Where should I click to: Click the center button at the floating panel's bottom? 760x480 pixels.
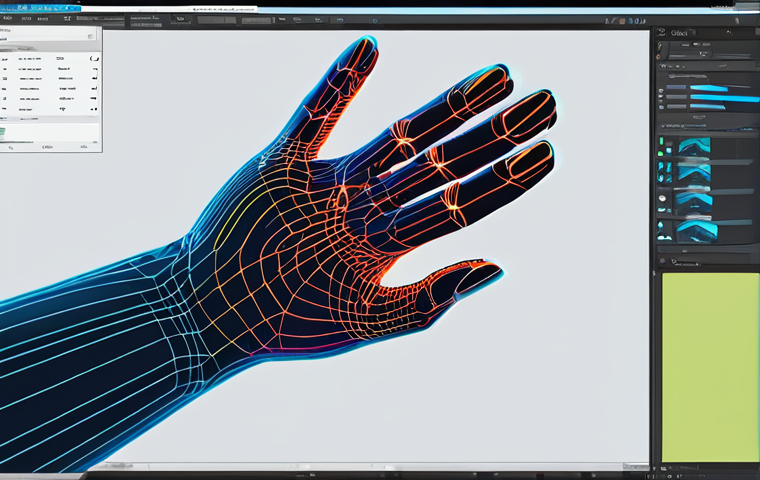point(46,147)
